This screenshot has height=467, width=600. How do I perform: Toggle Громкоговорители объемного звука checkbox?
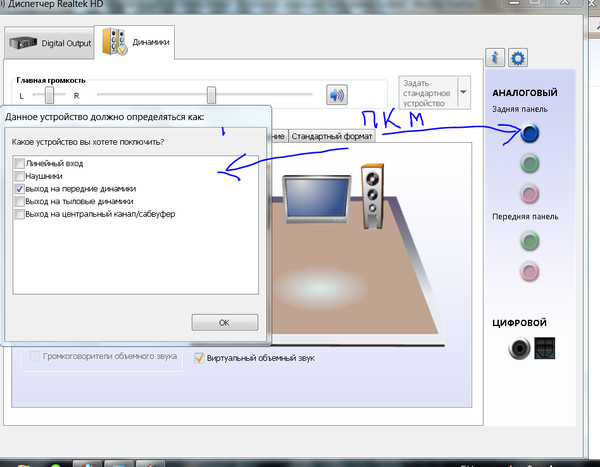[x=35, y=356]
